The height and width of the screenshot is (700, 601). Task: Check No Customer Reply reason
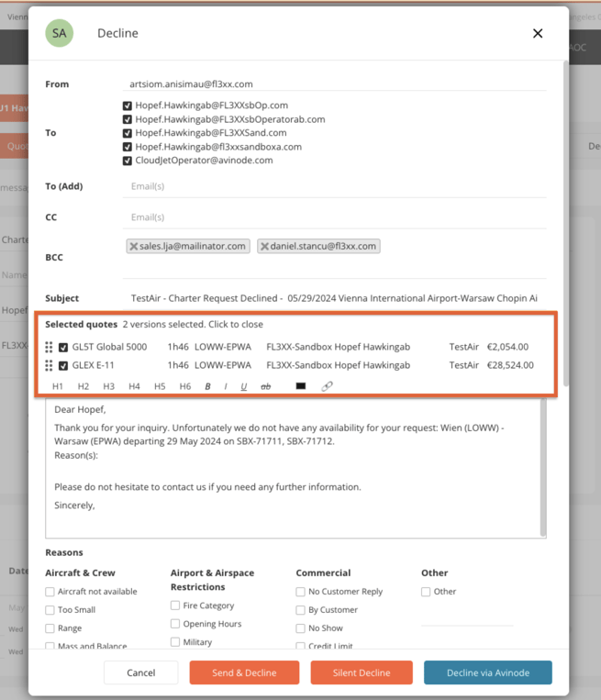pos(300,592)
